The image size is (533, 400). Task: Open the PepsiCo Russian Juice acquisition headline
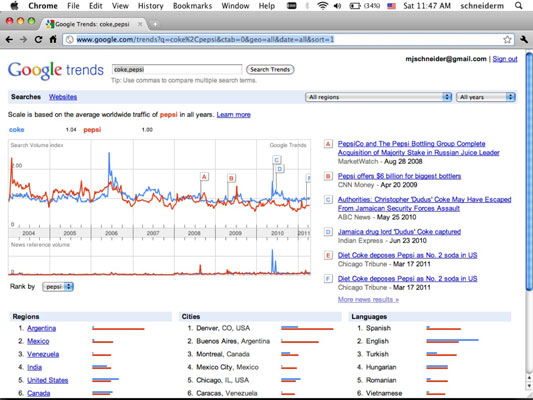point(418,148)
